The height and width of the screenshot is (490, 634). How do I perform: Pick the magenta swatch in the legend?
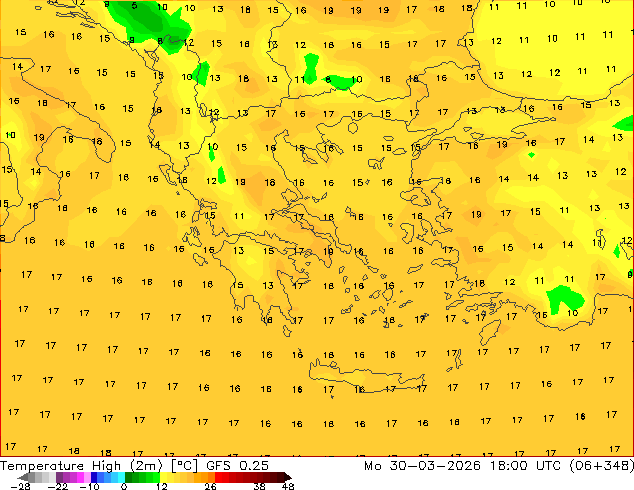click(x=80, y=477)
